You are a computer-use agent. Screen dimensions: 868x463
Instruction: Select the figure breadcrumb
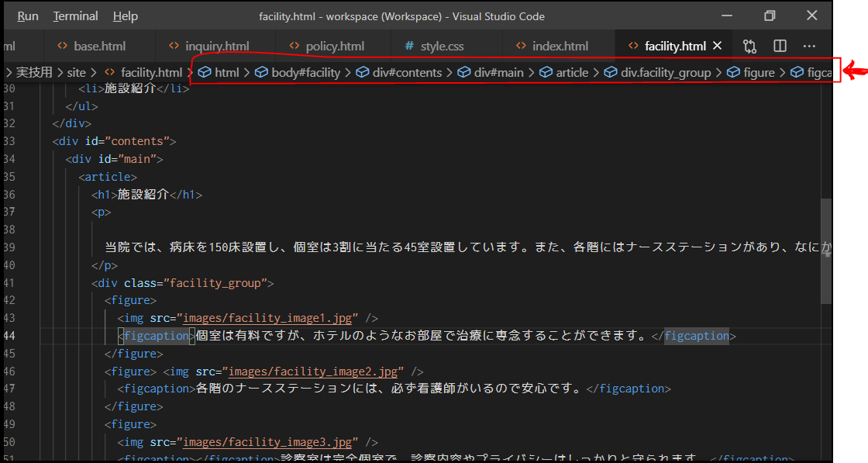point(759,73)
